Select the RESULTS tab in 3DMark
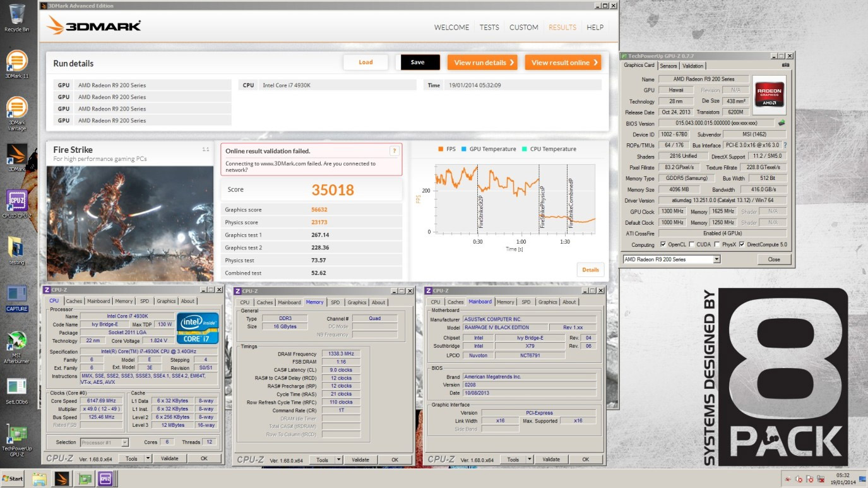The height and width of the screenshot is (488, 868). pyautogui.click(x=562, y=28)
